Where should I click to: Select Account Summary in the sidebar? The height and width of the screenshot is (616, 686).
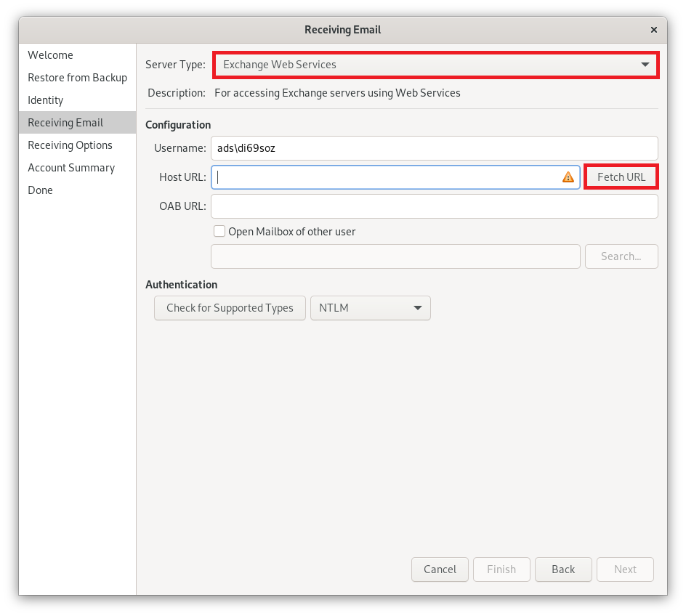click(x=70, y=168)
